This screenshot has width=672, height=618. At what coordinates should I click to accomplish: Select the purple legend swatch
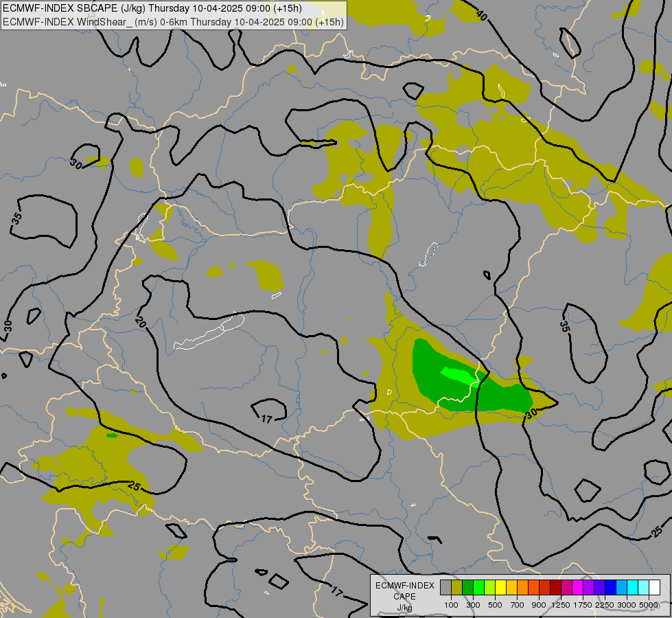point(588,587)
